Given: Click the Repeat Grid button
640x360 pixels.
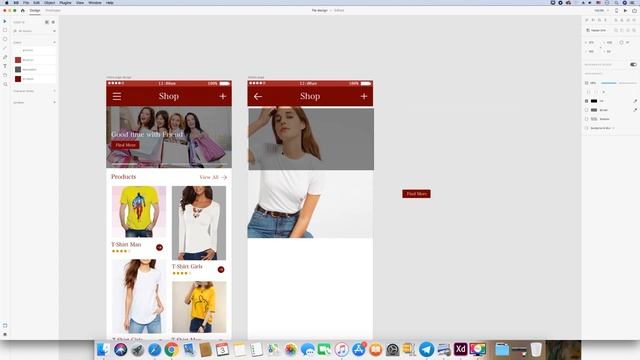Looking at the screenshot, I should [596, 30].
